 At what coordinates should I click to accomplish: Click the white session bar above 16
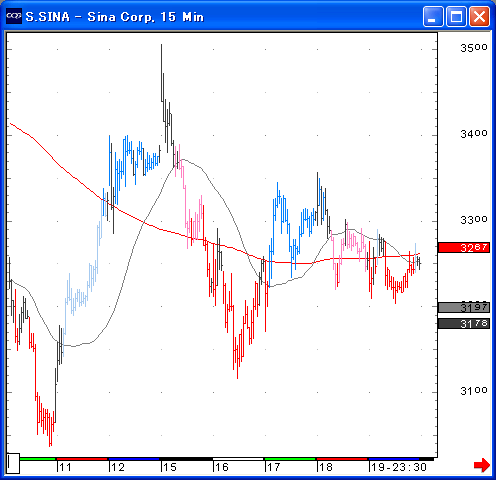(x=238, y=459)
